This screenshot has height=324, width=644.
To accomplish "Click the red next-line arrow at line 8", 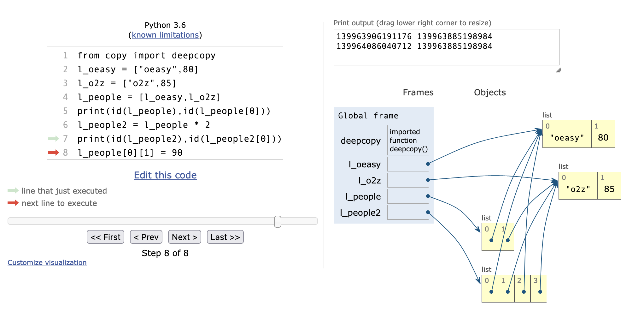I will click(x=54, y=153).
